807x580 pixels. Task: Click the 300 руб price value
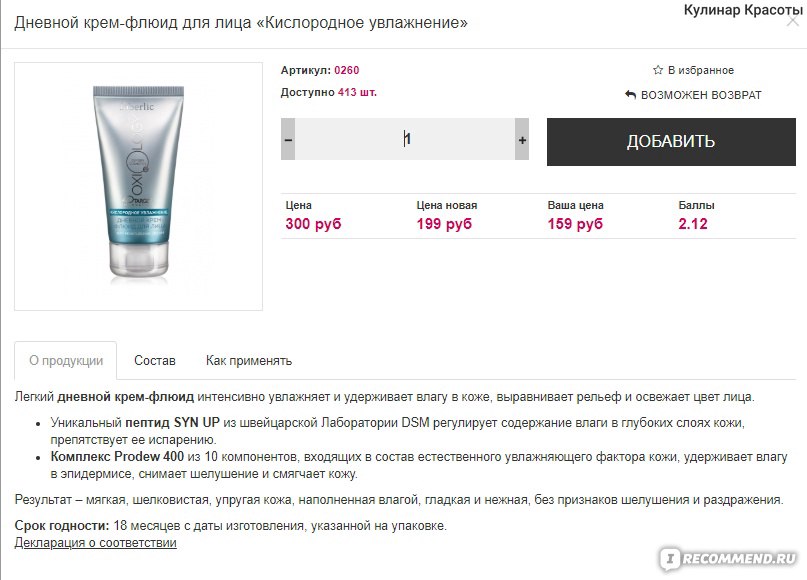pyautogui.click(x=313, y=224)
